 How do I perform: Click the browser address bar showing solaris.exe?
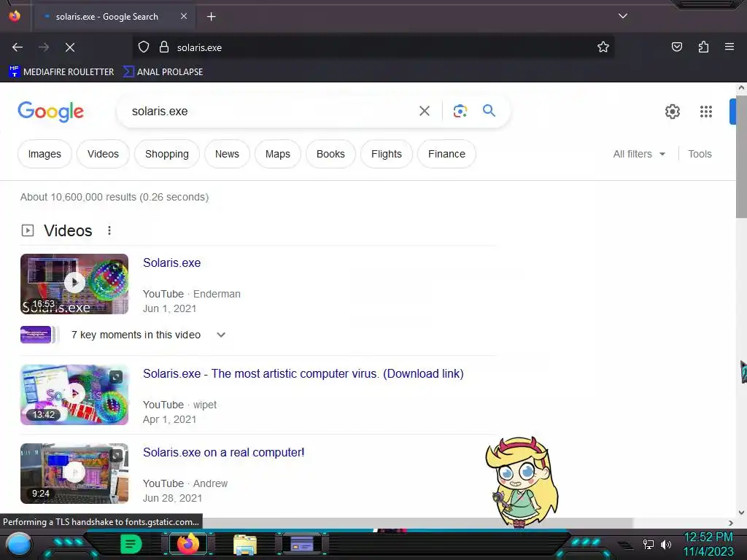click(373, 47)
